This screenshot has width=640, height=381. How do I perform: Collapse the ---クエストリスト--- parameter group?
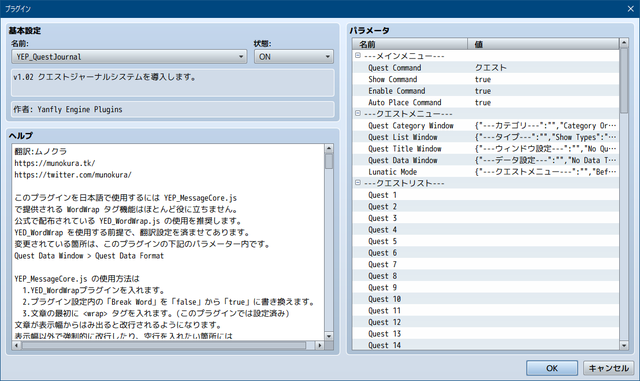point(358,183)
